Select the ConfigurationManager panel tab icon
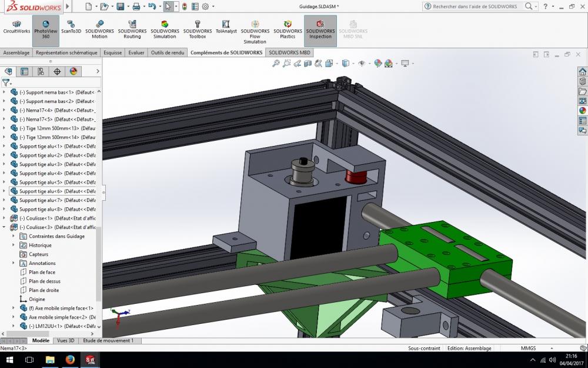588x368 pixels. tap(41, 72)
